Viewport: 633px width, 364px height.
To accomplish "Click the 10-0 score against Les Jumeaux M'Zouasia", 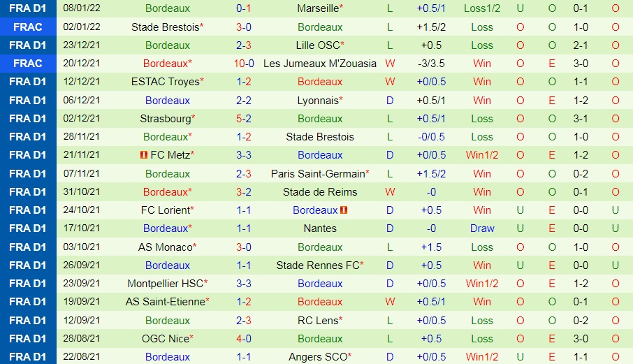I will tap(244, 64).
